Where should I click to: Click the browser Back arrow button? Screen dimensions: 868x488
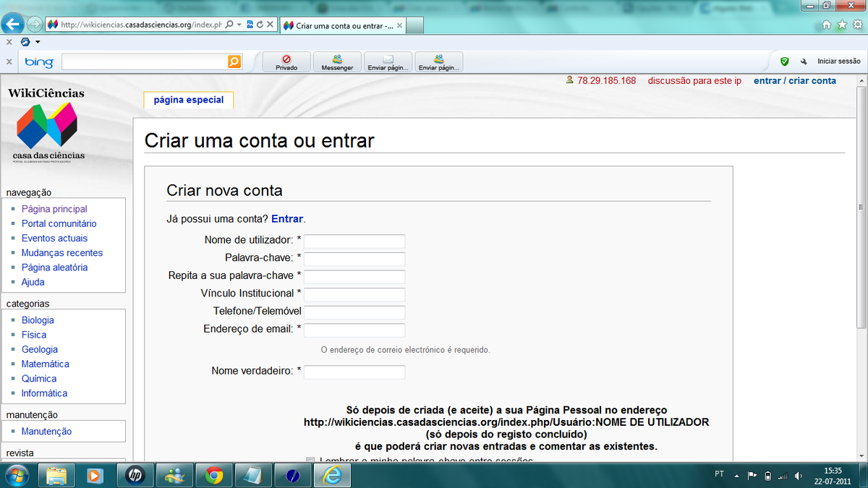tap(12, 24)
